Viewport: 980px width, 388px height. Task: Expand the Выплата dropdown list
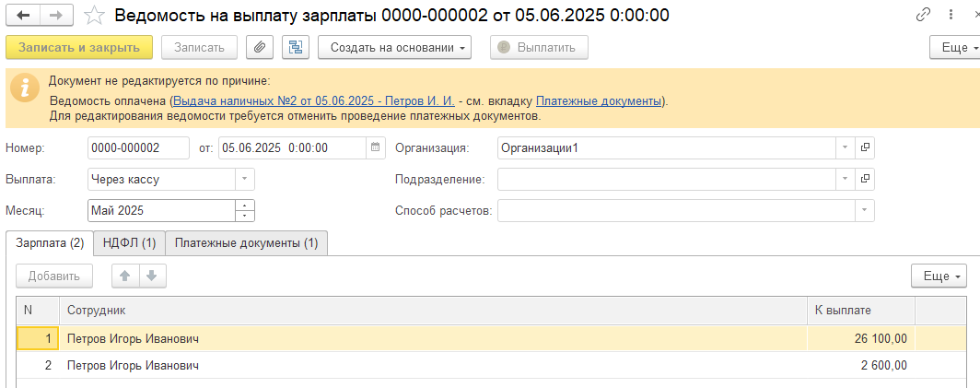click(x=244, y=179)
